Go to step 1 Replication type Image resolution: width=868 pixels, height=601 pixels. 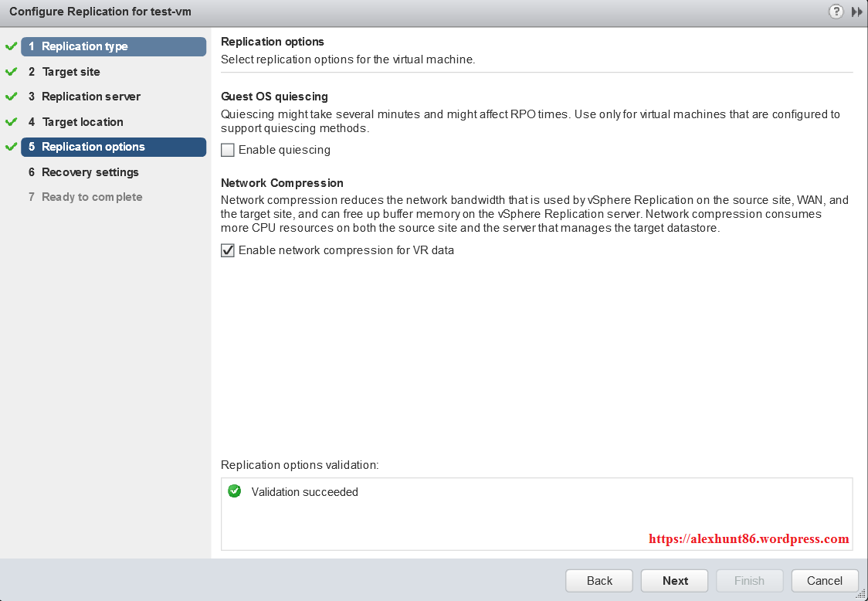[x=114, y=46]
